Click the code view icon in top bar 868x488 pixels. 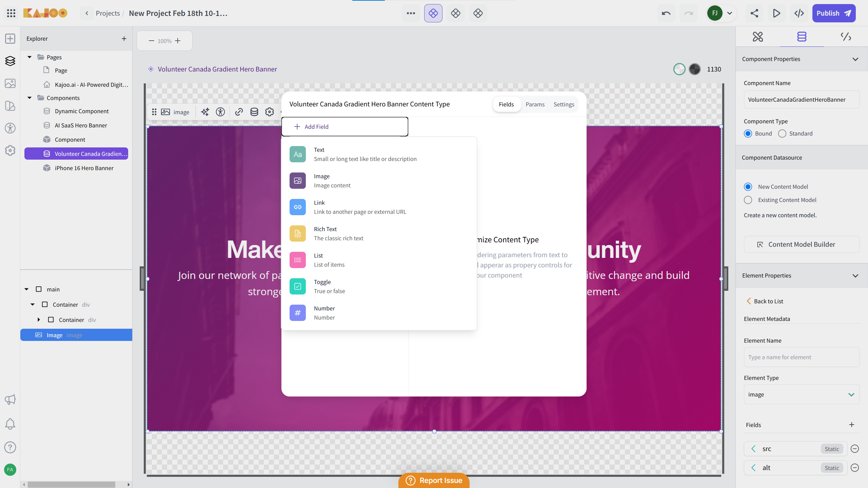799,13
